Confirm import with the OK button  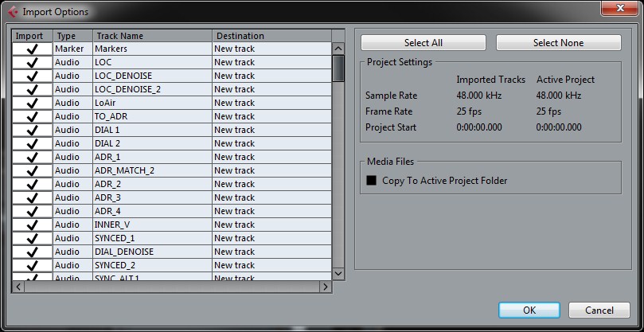529,311
